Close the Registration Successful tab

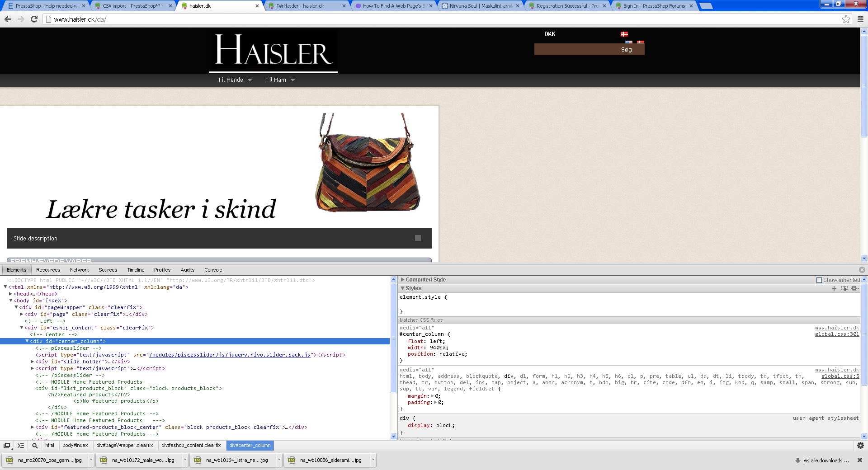[x=604, y=6]
